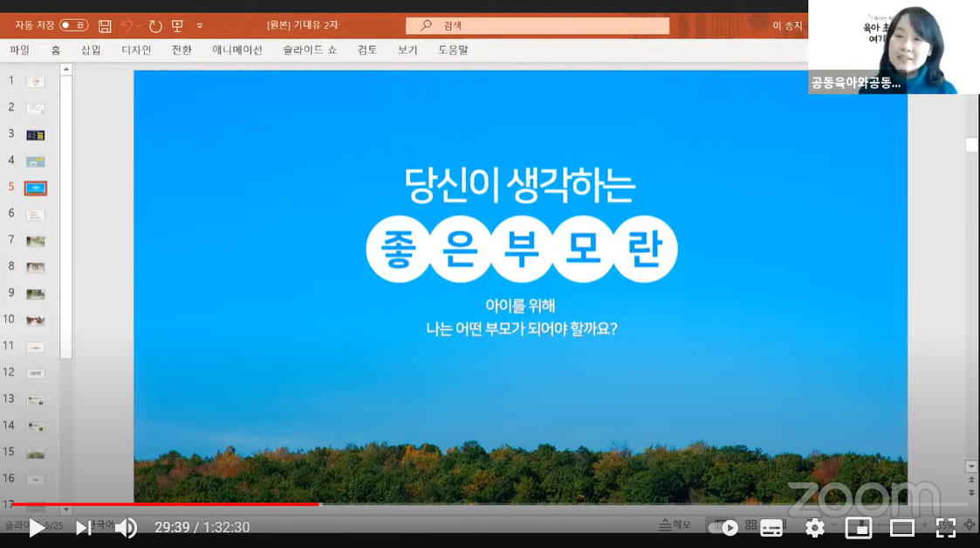
Task: Select slide 7 thumbnail
Action: click(36, 241)
